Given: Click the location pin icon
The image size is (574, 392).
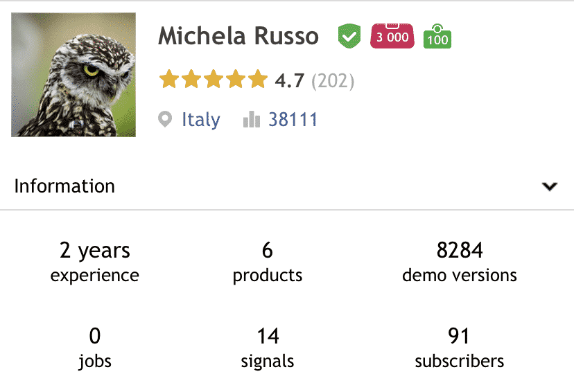Looking at the screenshot, I should pyautogui.click(x=165, y=119).
